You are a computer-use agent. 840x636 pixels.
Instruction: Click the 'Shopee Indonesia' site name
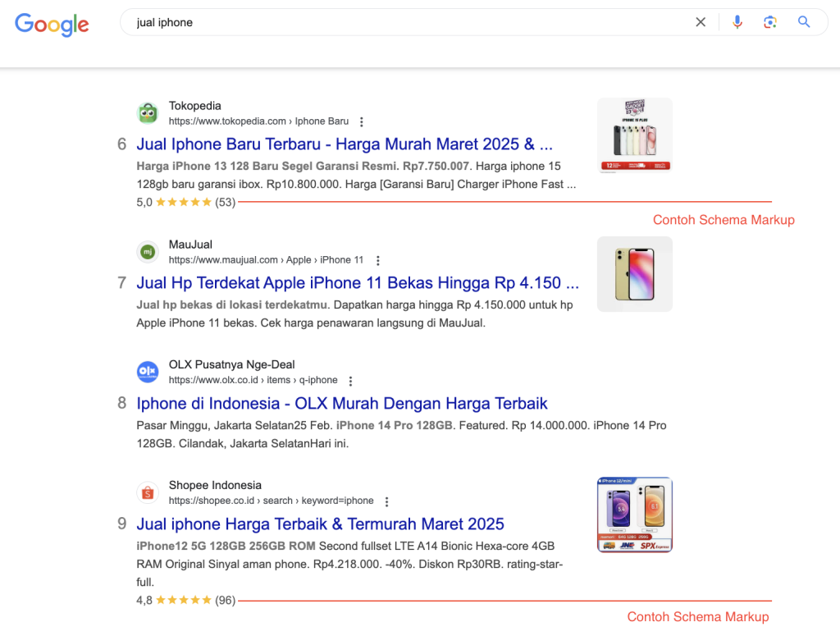(x=216, y=486)
